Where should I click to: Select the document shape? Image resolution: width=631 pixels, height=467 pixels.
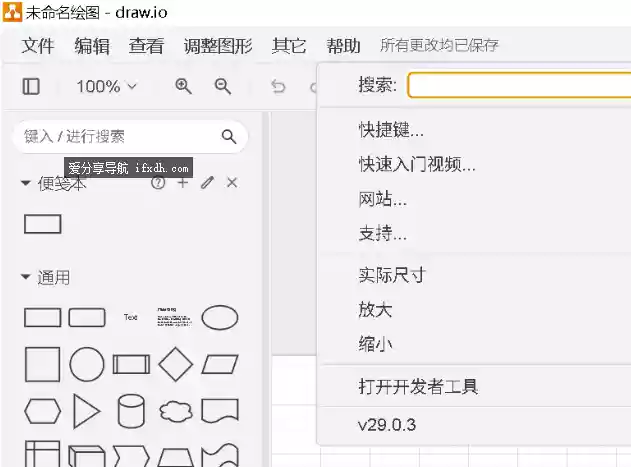point(220,411)
